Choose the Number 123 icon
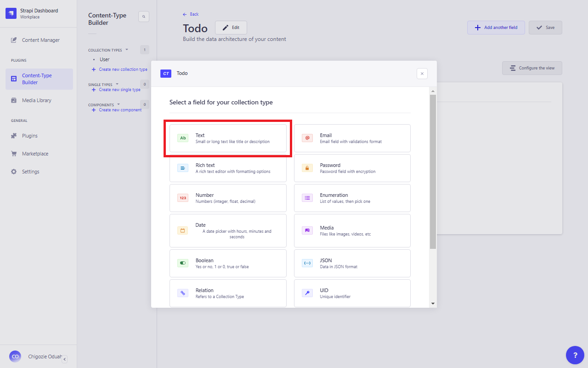This screenshot has width=588, height=368. point(183,198)
